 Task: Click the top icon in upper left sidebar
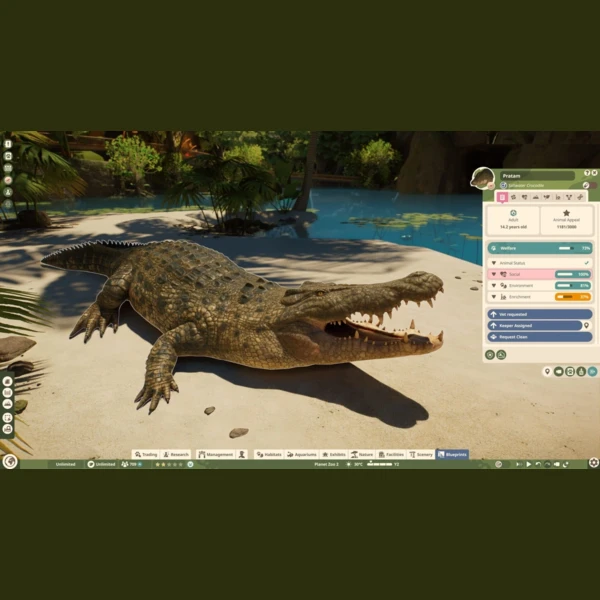[x=8, y=144]
